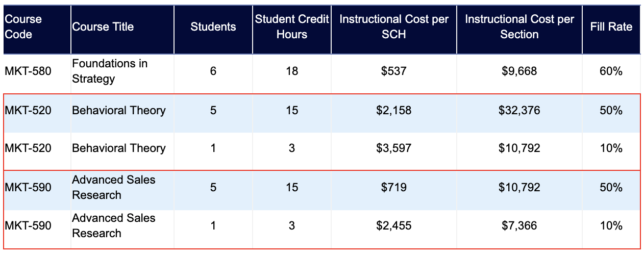The height and width of the screenshot is (254, 644).
Task: Click the Fill Rate column header
Action: pyautogui.click(x=611, y=29)
